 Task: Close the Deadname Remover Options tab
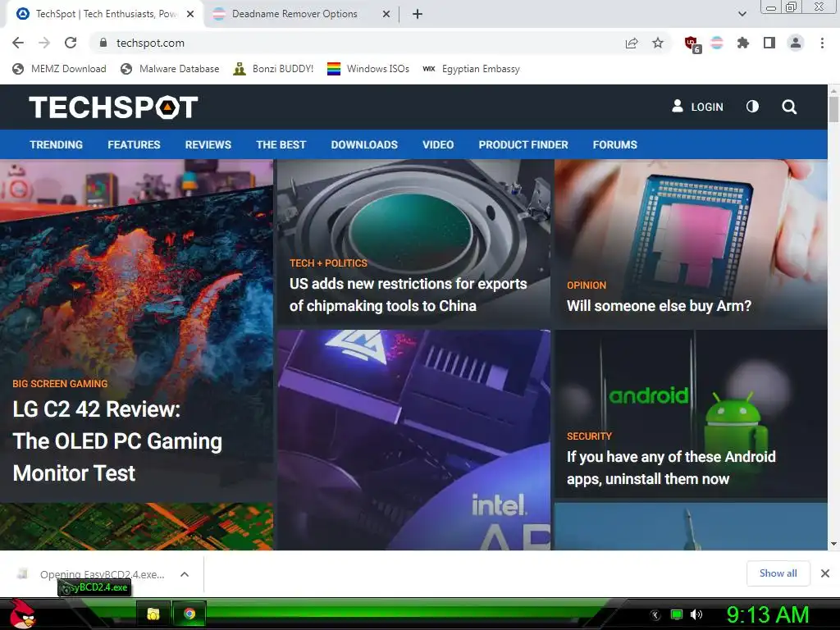[x=386, y=14]
